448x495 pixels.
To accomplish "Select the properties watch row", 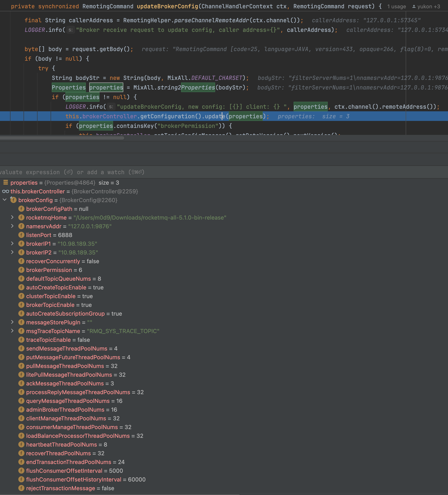I will (224, 182).
